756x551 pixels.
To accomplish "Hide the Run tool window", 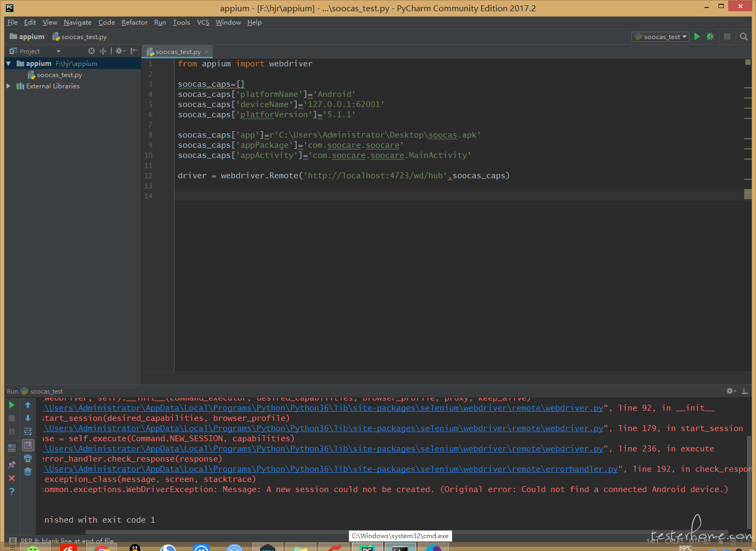I will [x=745, y=391].
